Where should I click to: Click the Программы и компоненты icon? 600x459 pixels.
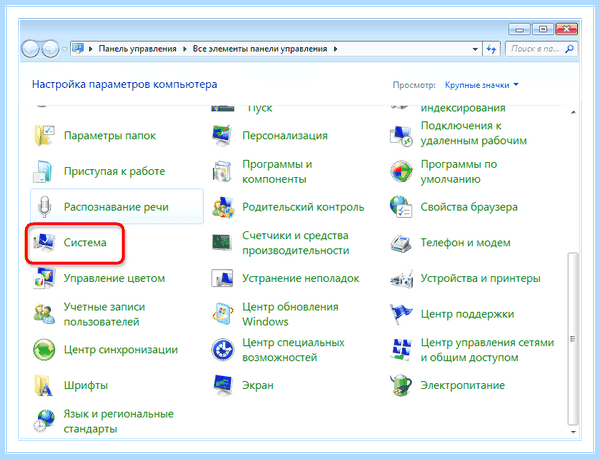coord(222,171)
